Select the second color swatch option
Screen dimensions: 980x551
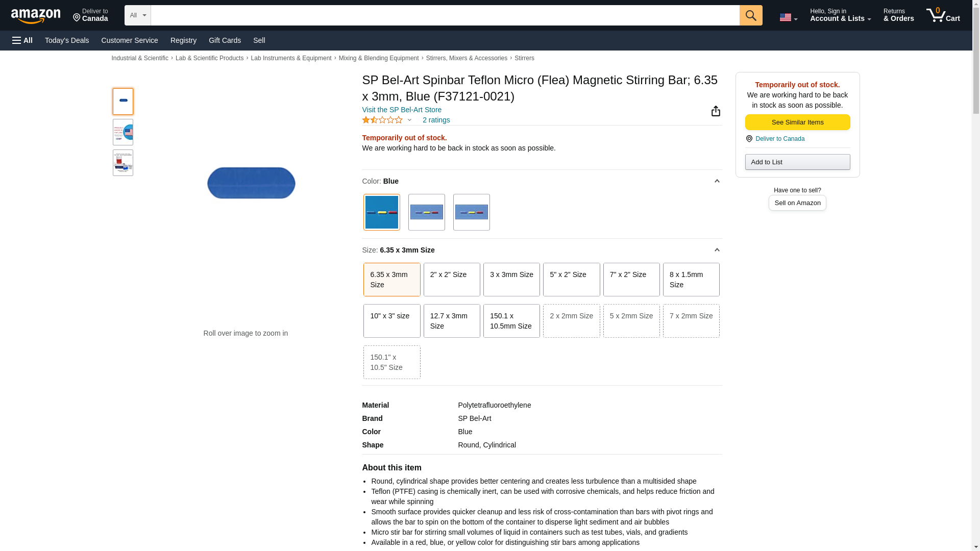click(426, 212)
